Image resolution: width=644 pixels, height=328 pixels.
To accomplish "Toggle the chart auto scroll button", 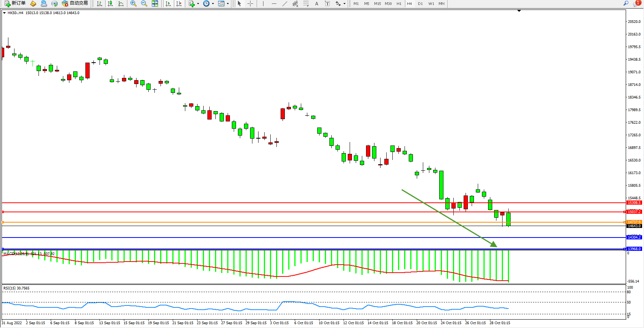I will click(168, 3).
